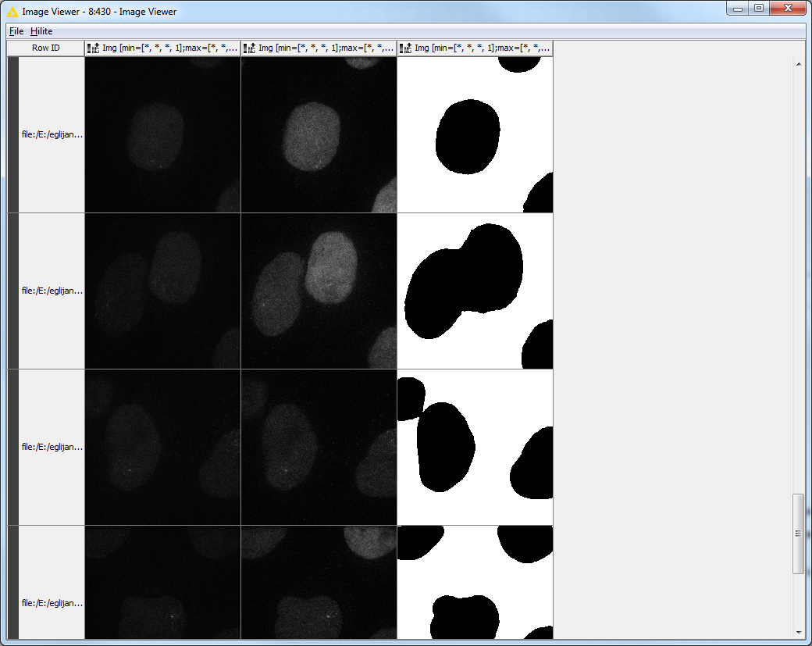812x646 pixels.
Task: Click the first Img column header icon
Action: click(x=93, y=48)
